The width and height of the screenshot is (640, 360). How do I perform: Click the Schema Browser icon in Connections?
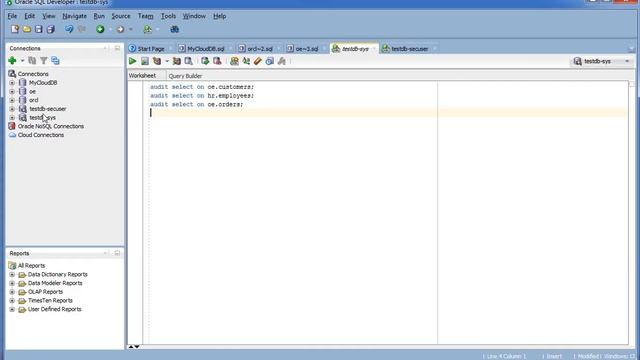pyautogui.click(x=55, y=60)
